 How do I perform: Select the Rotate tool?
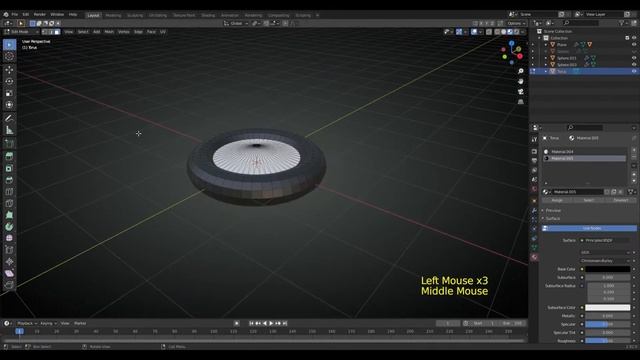tap(9, 81)
